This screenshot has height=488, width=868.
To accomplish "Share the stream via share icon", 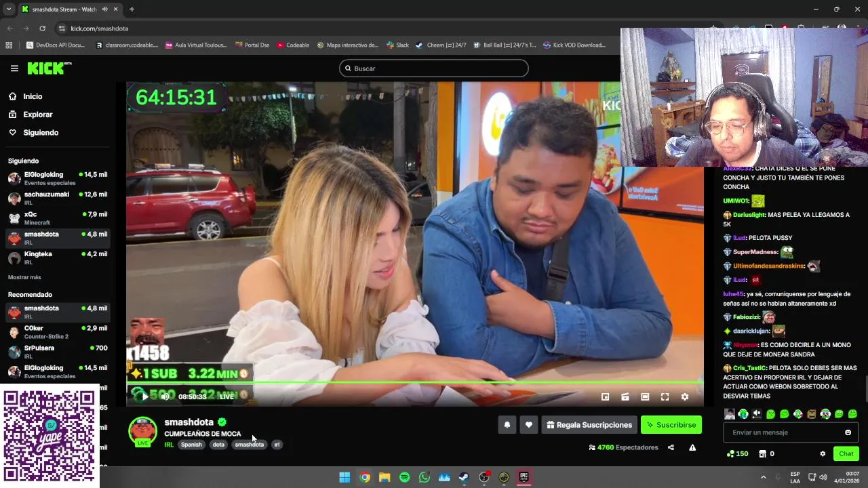I will coord(671,447).
